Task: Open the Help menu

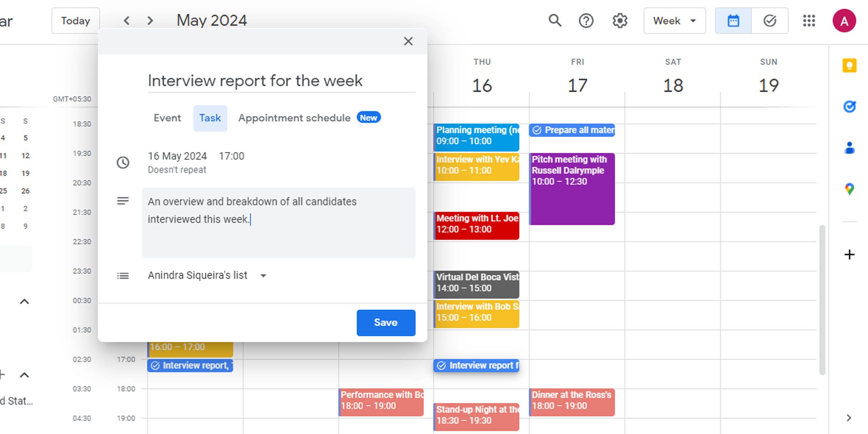Action: 586,21
